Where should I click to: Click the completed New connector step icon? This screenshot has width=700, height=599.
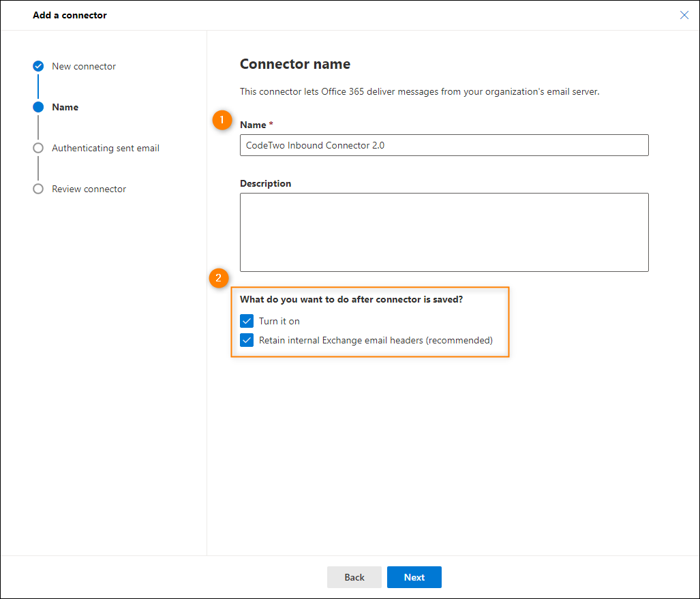38,66
